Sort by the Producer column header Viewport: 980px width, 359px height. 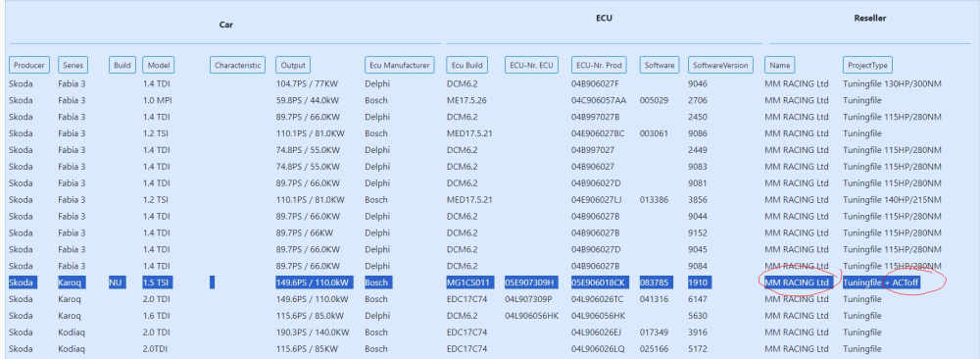pyautogui.click(x=29, y=65)
